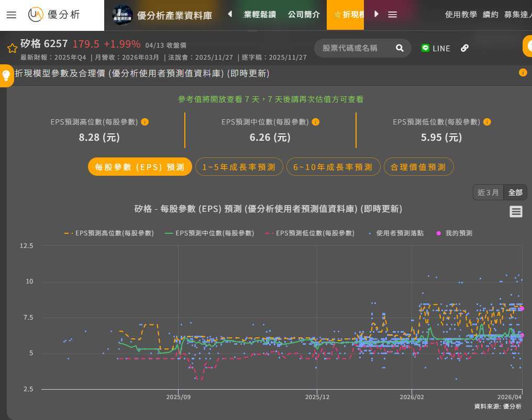The image size is (532, 420).
Task: Click the lightbulb tip icon on left
Action: pos(6,76)
